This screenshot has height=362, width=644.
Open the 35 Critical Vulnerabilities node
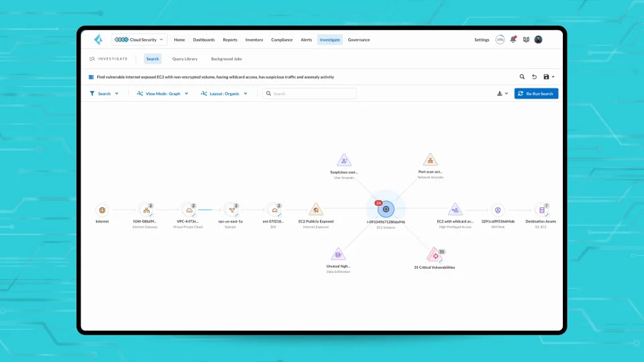pyautogui.click(x=434, y=255)
